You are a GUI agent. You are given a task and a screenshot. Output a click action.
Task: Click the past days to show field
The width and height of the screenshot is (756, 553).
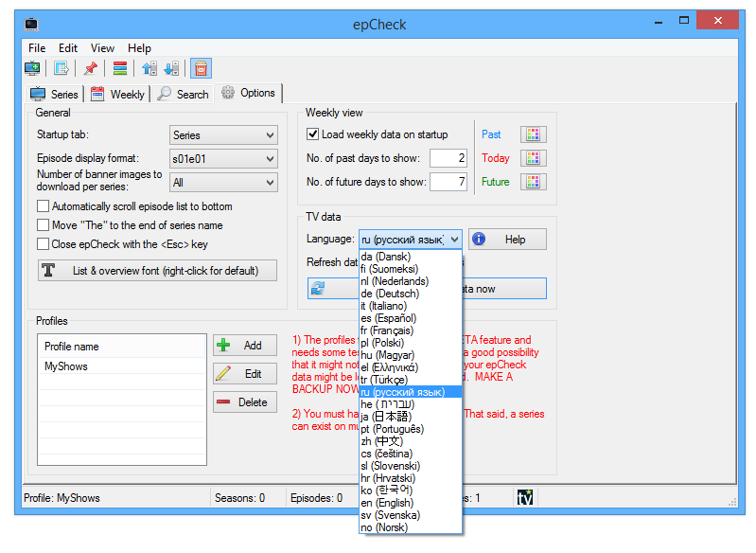pyautogui.click(x=448, y=158)
